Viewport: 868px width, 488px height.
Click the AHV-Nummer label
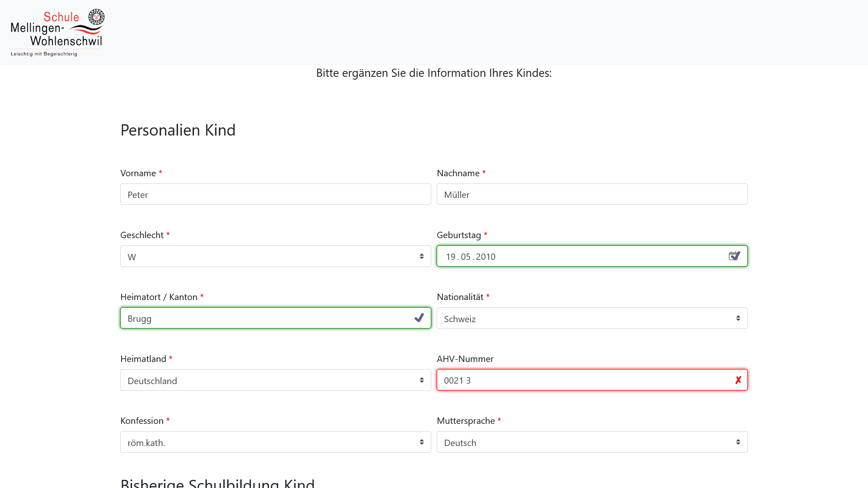click(465, 359)
